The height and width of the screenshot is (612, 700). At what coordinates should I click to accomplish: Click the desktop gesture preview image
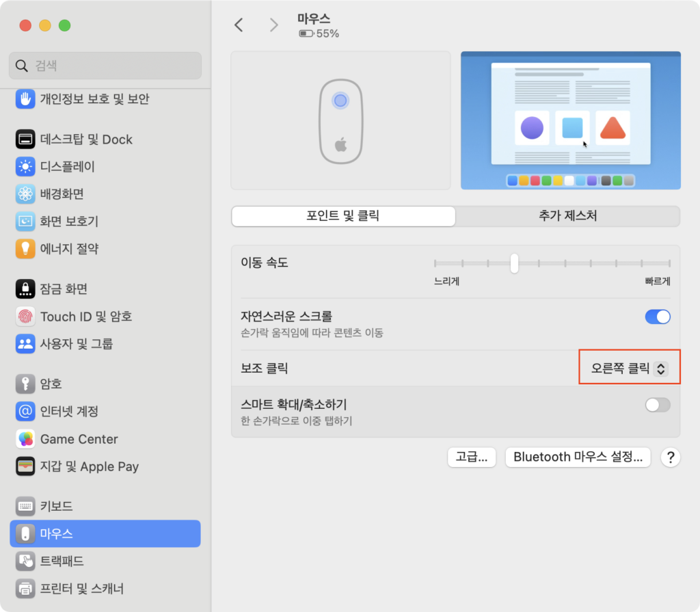tap(571, 120)
